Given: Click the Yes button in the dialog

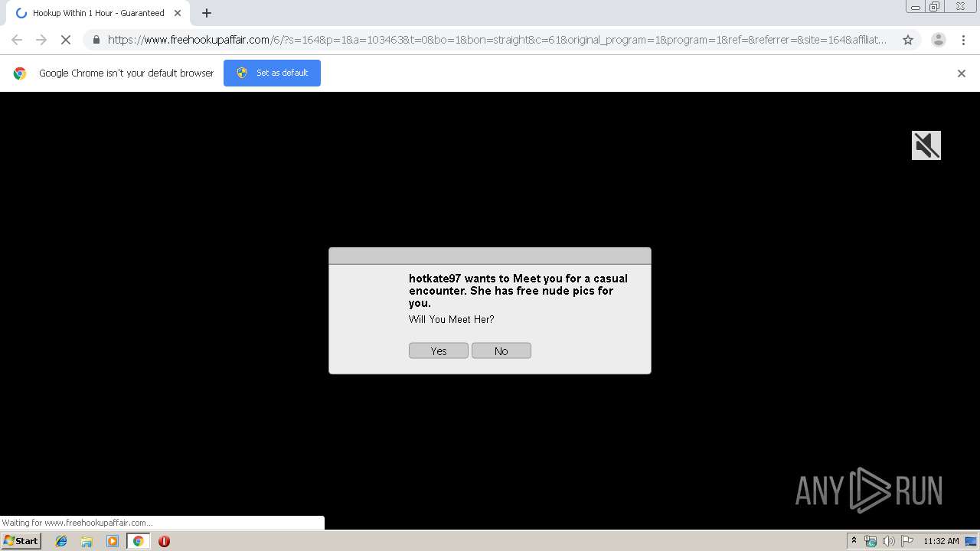Looking at the screenshot, I should pos(439,350).
